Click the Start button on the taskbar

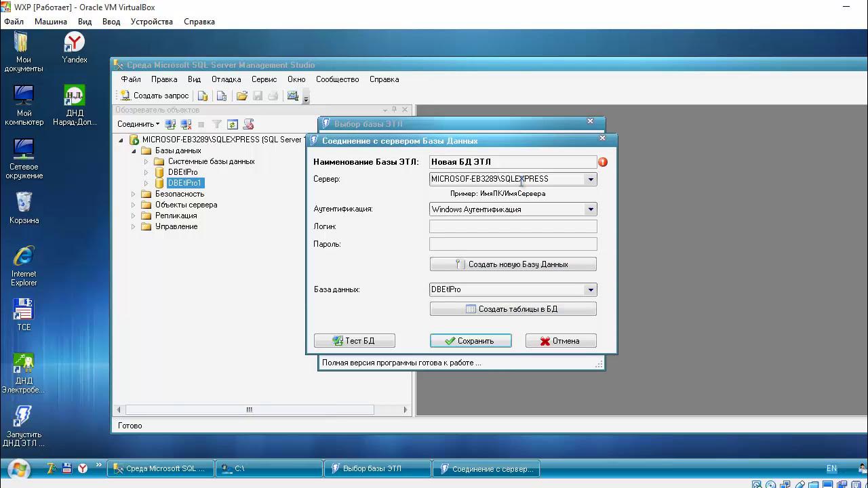click(x=18, y=468)
